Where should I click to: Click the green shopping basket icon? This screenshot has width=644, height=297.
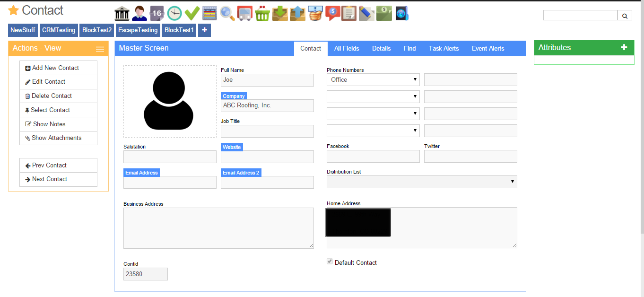[x=262, y=13]
